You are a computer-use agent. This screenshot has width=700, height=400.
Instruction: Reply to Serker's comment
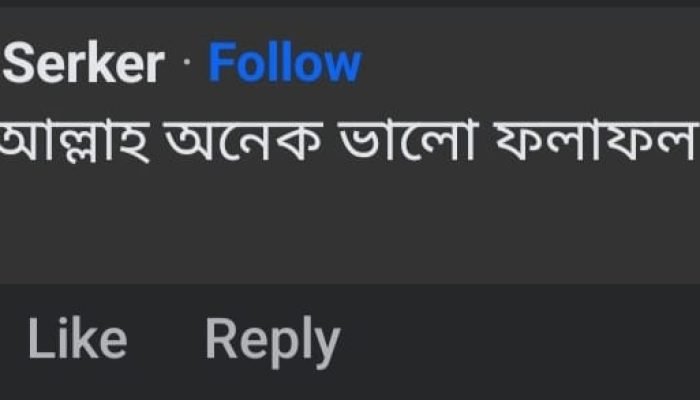(272, 341)
